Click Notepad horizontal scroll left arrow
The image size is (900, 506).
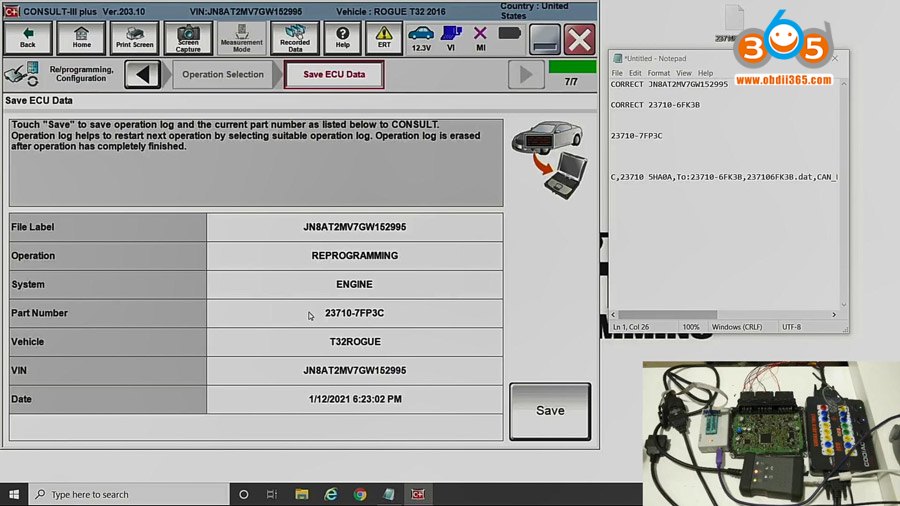pos(614,314)
